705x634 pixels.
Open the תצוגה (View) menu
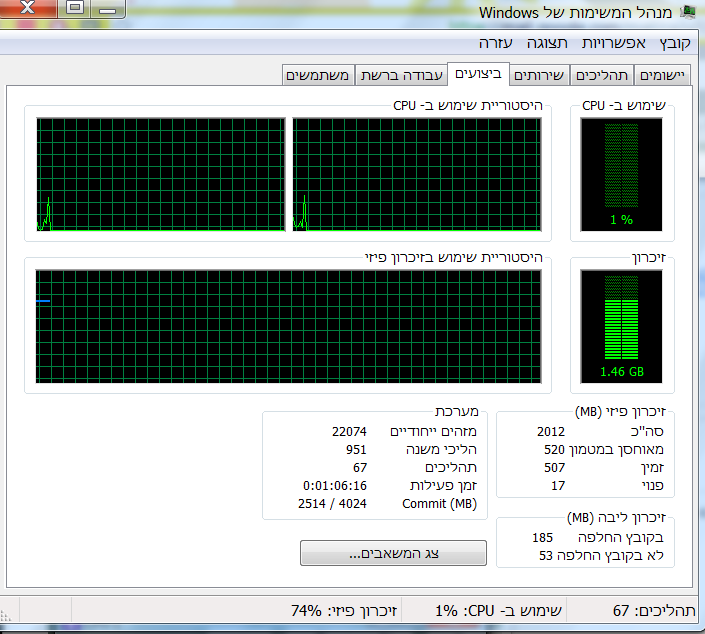548,43
